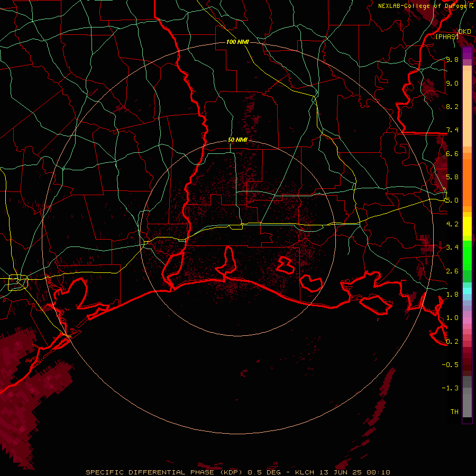Click the 6.6 value on the scale

click(452, 154)
